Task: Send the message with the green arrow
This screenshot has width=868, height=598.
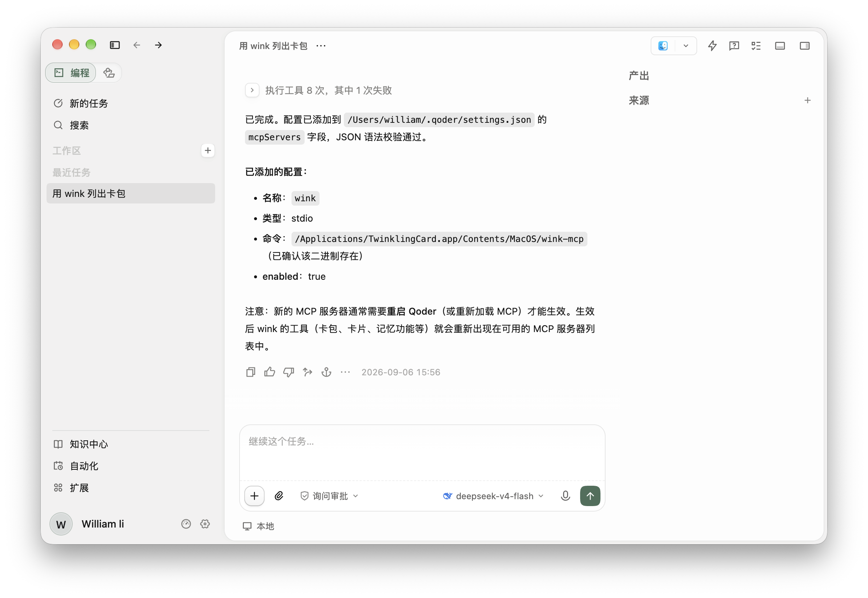Action: tap(590, 496)
